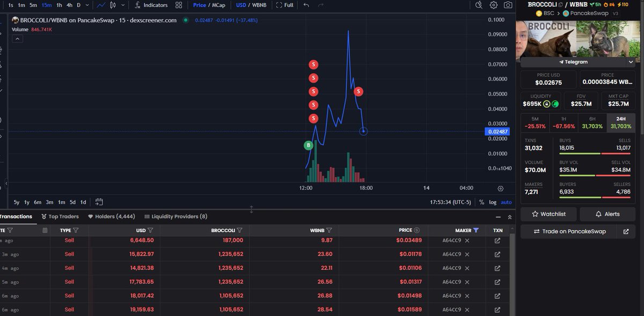Screen dimensions: 644x316
Task: Switch quote currency to USD
Action: [x=241, y=5]
